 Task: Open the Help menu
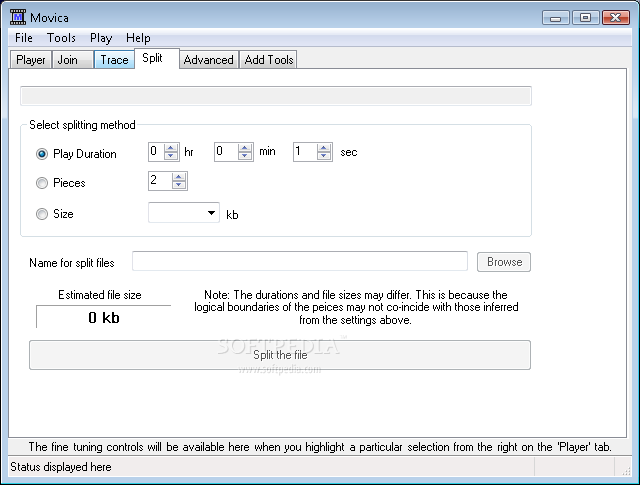pyautogui.click(x=138, y=38)
